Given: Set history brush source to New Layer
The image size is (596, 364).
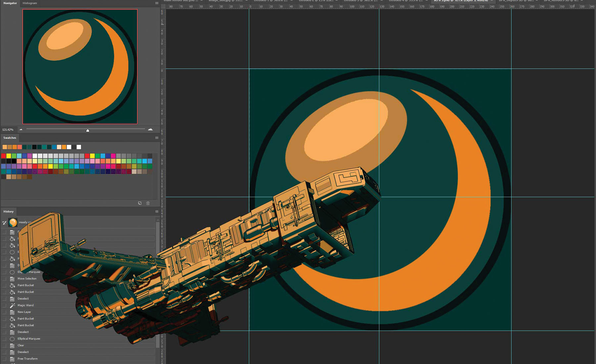Looking at the screenshot, I should click(x=4, y=312).
